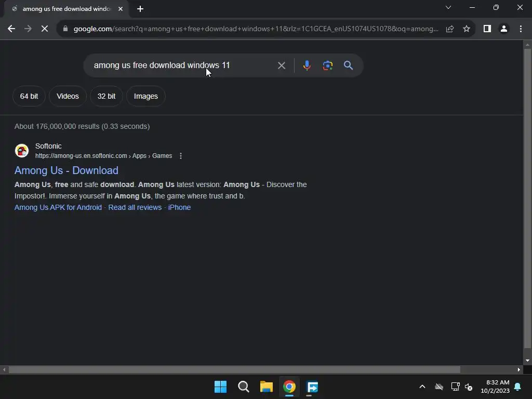Switch to the Images filter
532x399 pixels.
146,96
